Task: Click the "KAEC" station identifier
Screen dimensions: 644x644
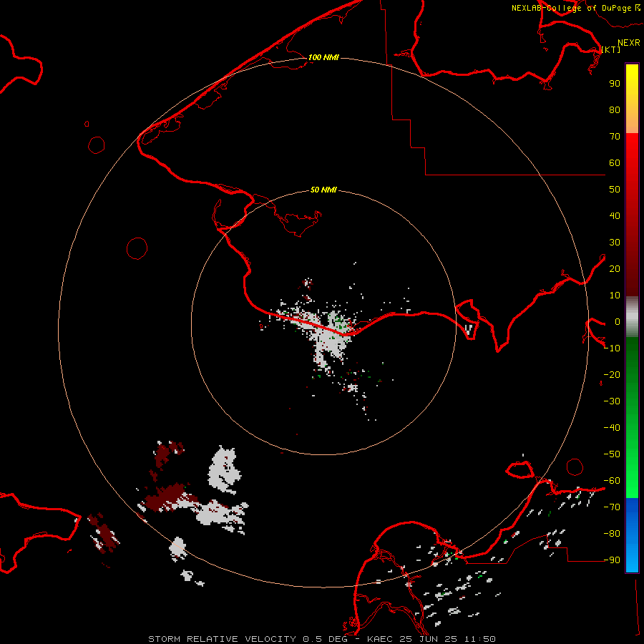Action: tap(380, 639)
